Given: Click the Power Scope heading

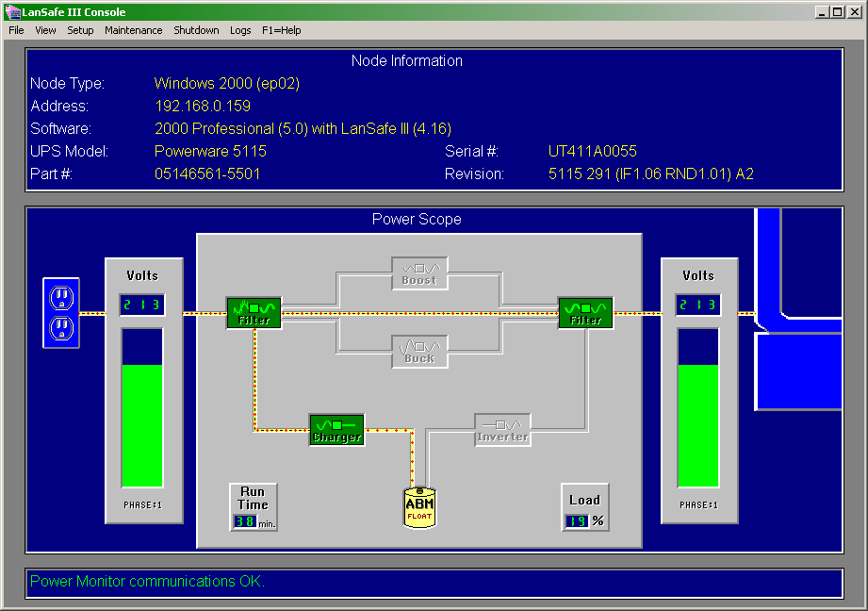Looking at the screenshot, I should (x=417, y=220).
